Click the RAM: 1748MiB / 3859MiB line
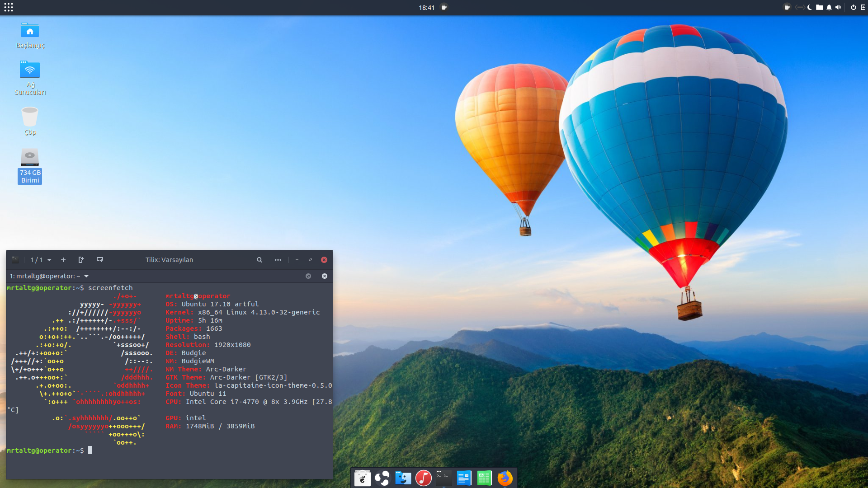Image resolution: width=868 pixels, height=488 pixels. pos(210,426)
